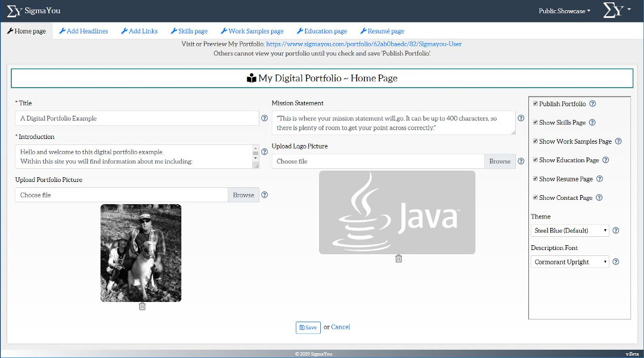Image resolution: width=644 pixels, height=358 pixels.
Task: Go to the Resumé page tab
Action: 382,31
